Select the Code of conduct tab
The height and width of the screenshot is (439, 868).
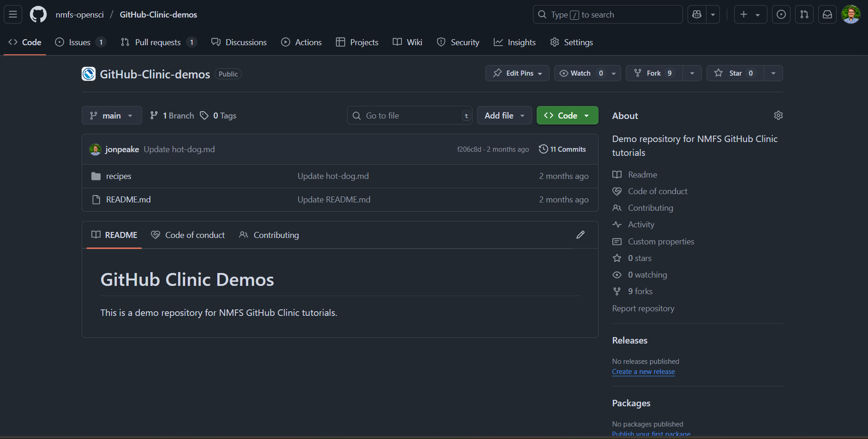[x=188, y=235]
